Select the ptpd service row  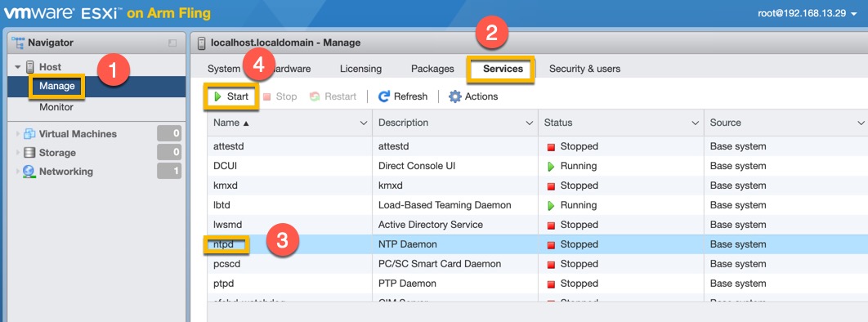tap(538, 284)
